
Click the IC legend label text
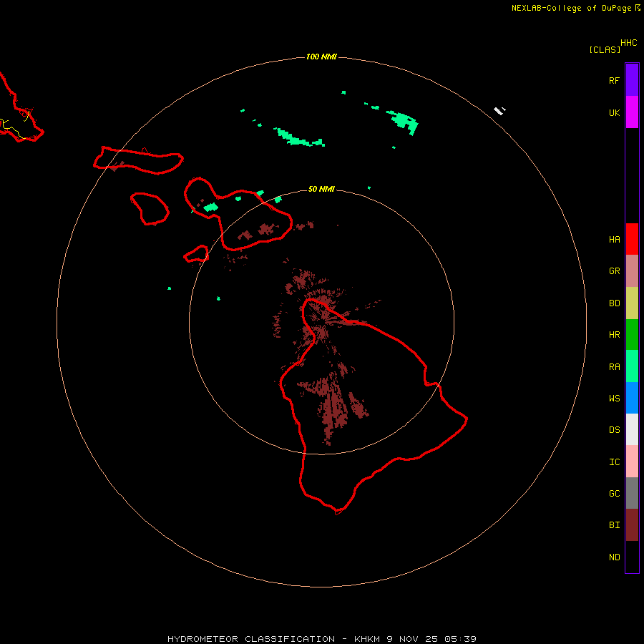[614, 462]
